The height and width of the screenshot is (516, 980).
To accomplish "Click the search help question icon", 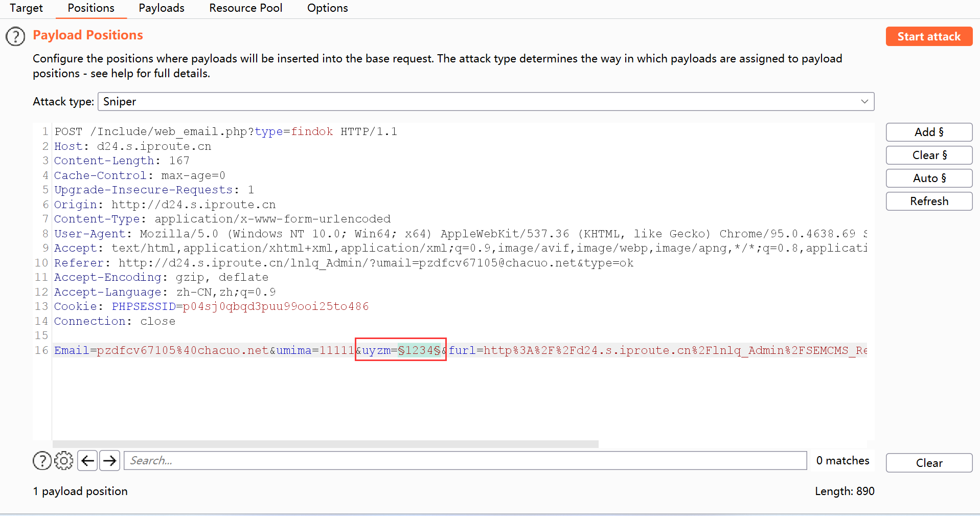I will click(x=42, y=461).
